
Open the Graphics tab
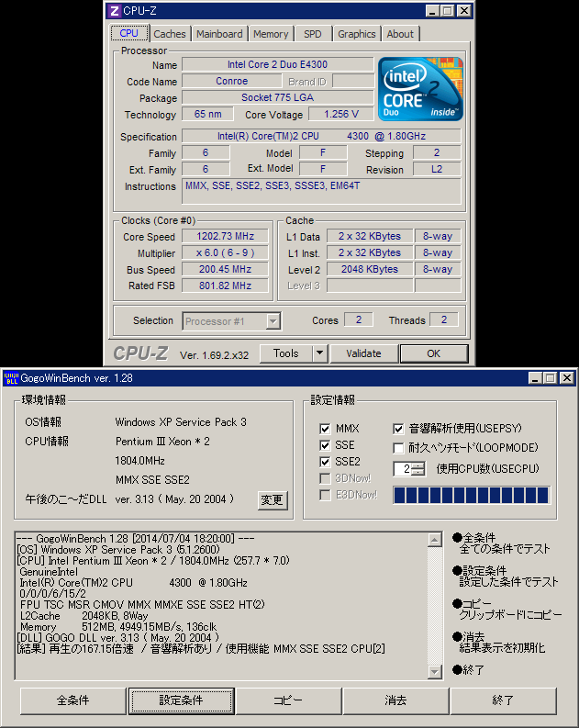click(356, 34)
